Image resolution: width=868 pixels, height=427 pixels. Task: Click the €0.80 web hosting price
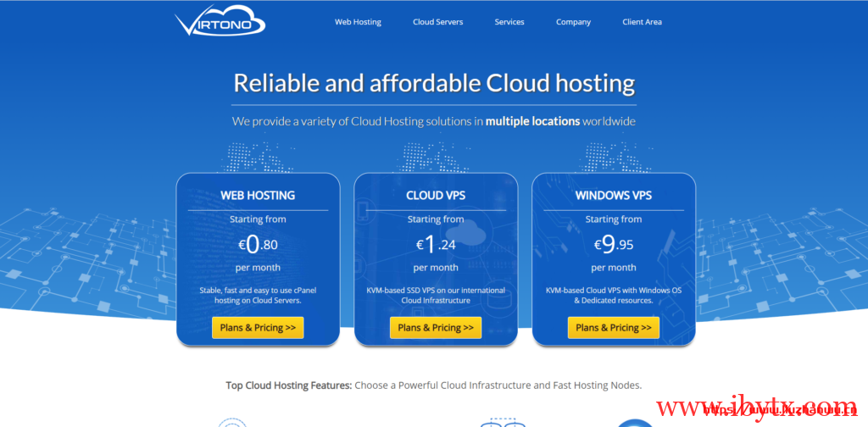(x=258, y=245)
